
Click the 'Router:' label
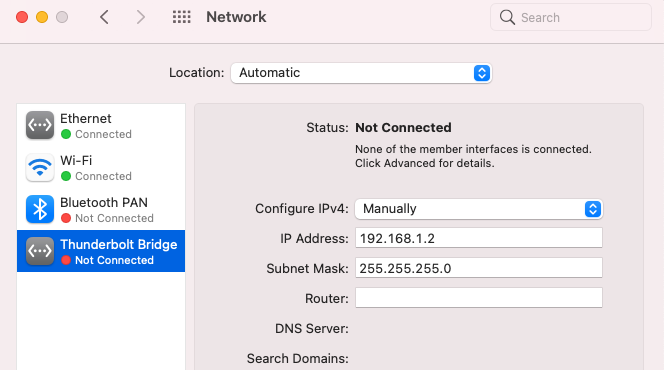[x=327, y=298]
